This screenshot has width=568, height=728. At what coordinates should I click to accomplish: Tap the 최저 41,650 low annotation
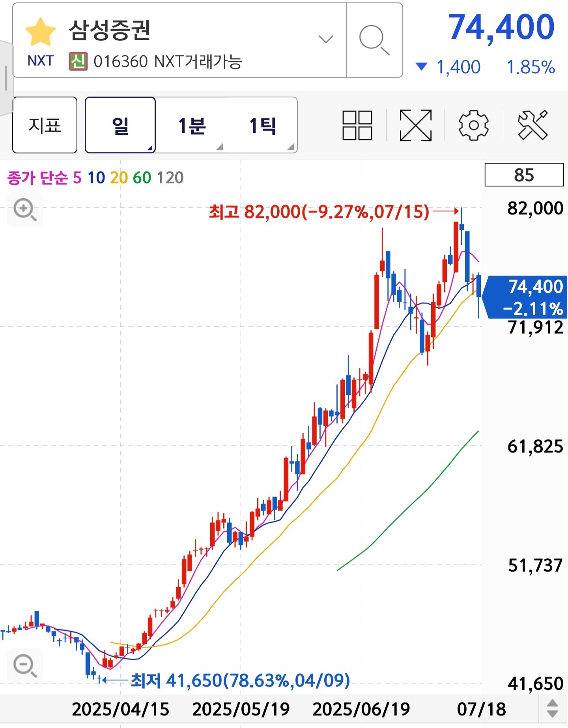pyautogui.click(x=240, y=680)
